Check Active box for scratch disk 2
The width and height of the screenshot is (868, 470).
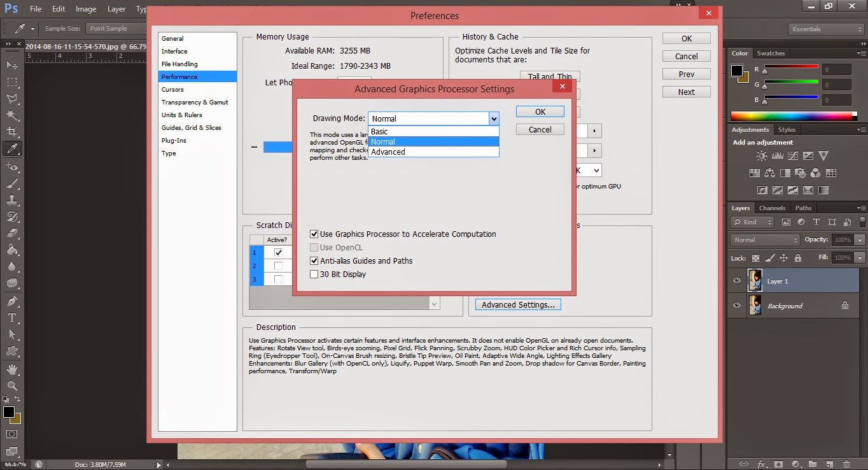pos(278,266)
